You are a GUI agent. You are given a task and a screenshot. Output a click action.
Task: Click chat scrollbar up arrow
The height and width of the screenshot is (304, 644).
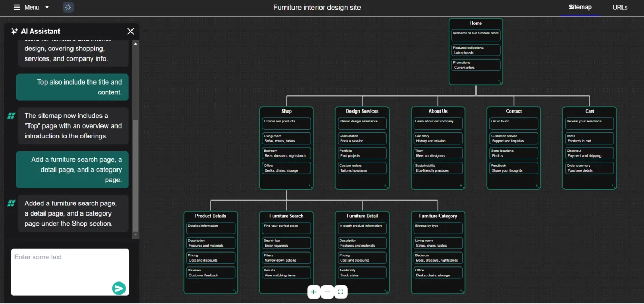click(x=135, y=43)
